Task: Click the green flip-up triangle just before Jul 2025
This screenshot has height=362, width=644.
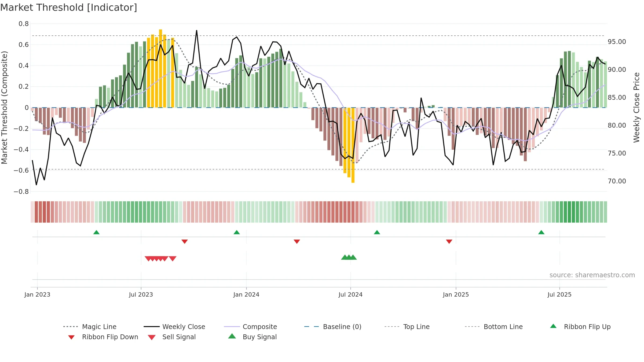Action: (x=541, y=232)
